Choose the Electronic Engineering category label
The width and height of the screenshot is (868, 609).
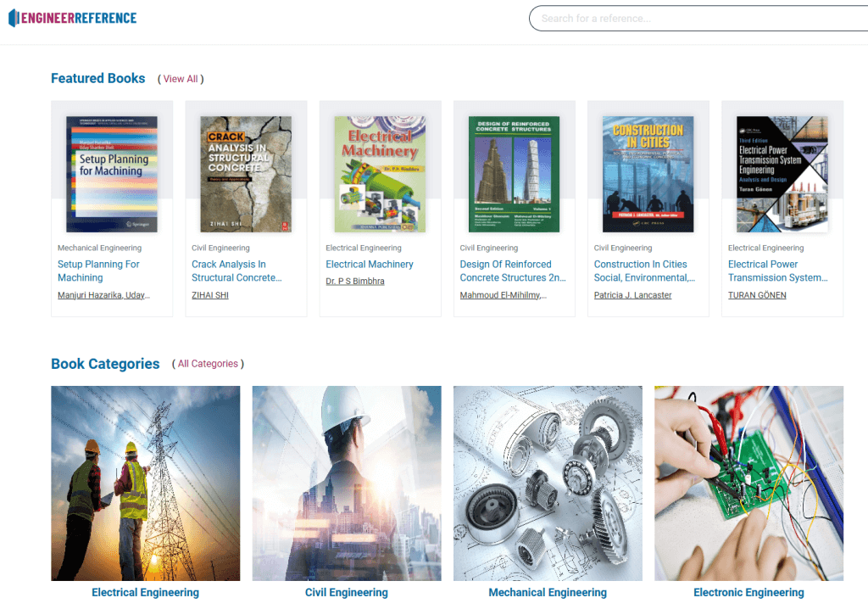click(748, 593)
